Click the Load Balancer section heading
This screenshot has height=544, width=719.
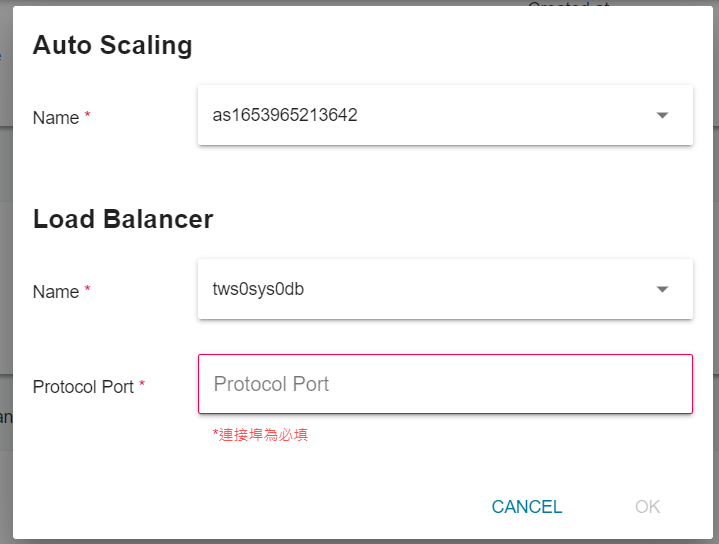[x=123, y=219]
